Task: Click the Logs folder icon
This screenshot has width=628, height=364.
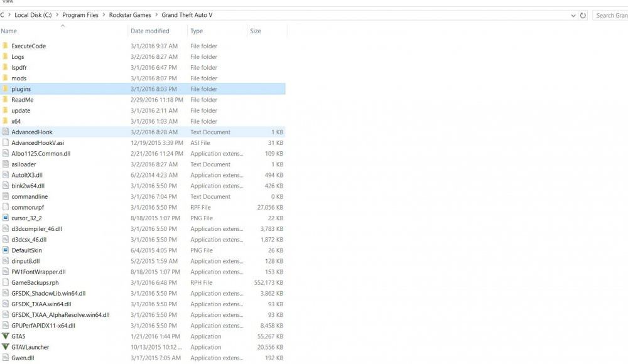Action: pos(5,56)
